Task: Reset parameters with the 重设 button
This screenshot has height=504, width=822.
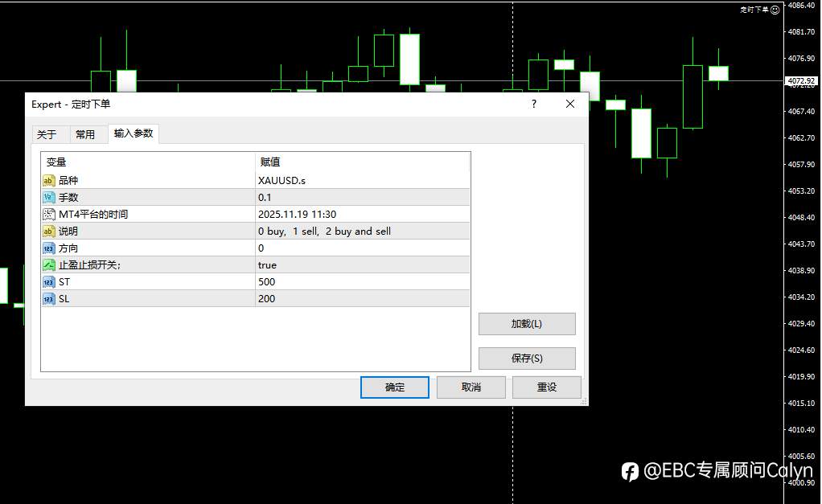Action: point(547,387)
